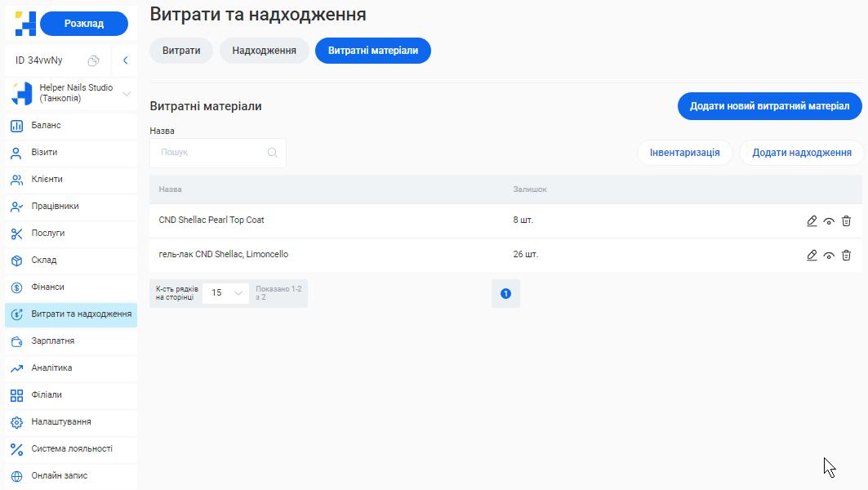Switch to the Надходження tab
This screenshot has width=868, height=490.
tap(264, 51)
